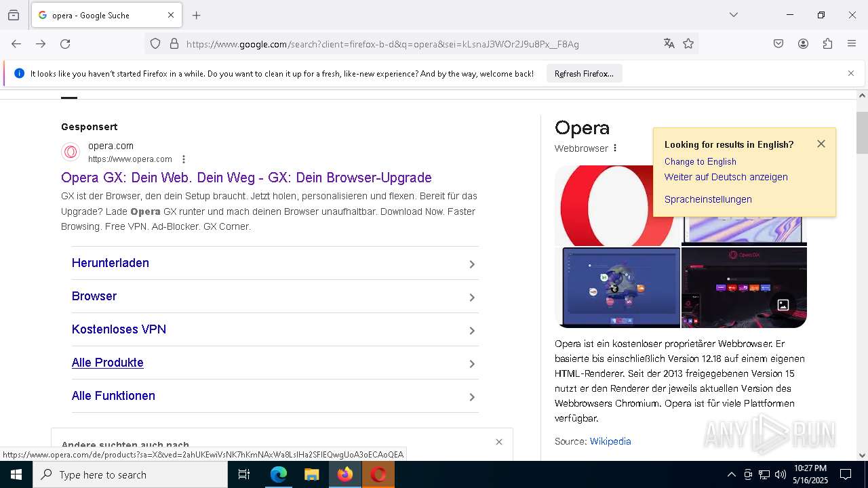Dismiss the Firefox refresh notification bar

point(851,73)
